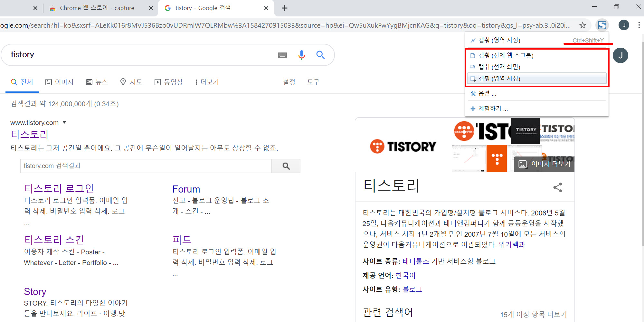Close the tistory Google search tab
Image resolution: width=644 pixels, height=322 pixels.
[266, 8]
